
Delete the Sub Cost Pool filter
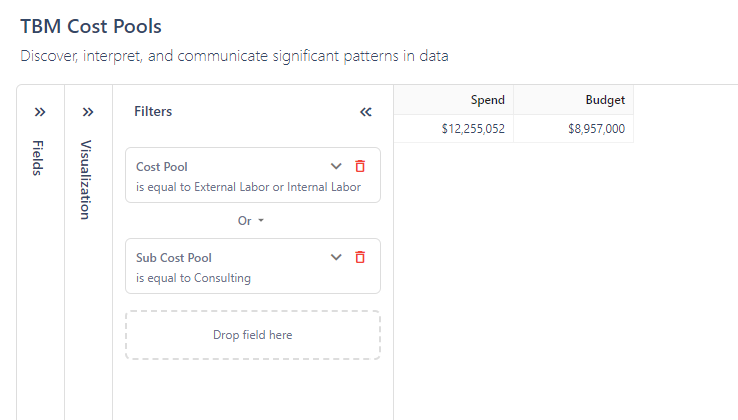pyautogui.click(x=360, y=257)
